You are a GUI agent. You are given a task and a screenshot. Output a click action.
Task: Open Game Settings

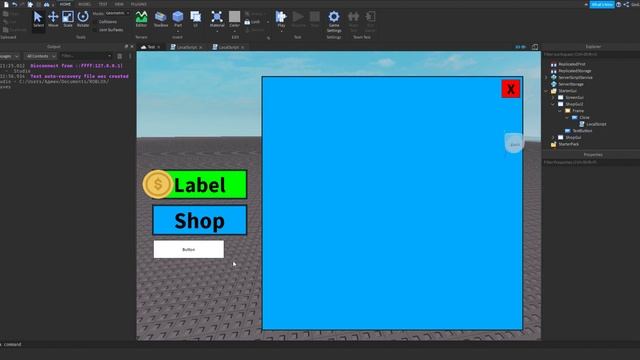pyautogui.click(x=334, y=21)
